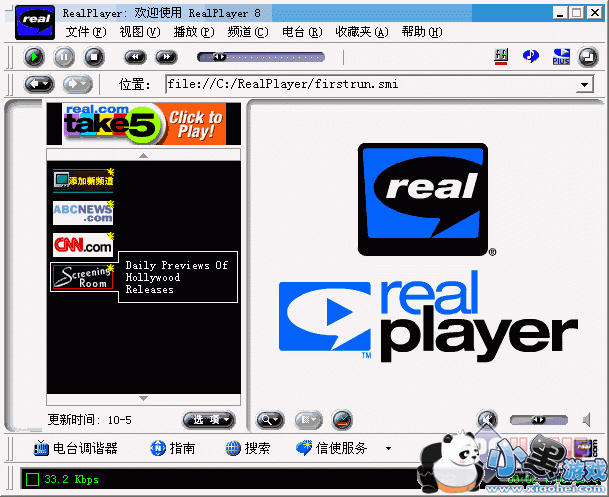Open the 指南 guide button
This screenshot has height=497, width=609.
click(x=172, y=448)
